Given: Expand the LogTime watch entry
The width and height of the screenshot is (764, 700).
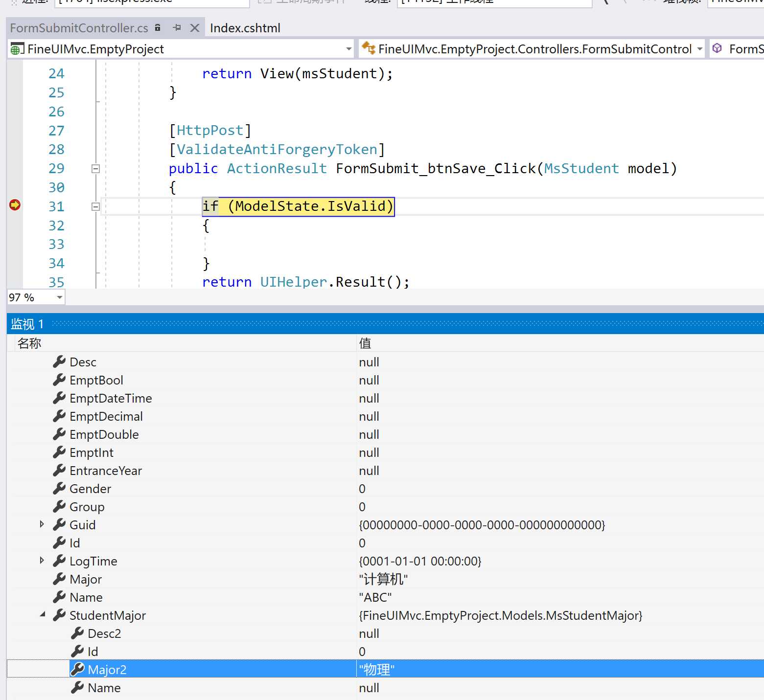Looking at the screenshot, I should point(42,561).
